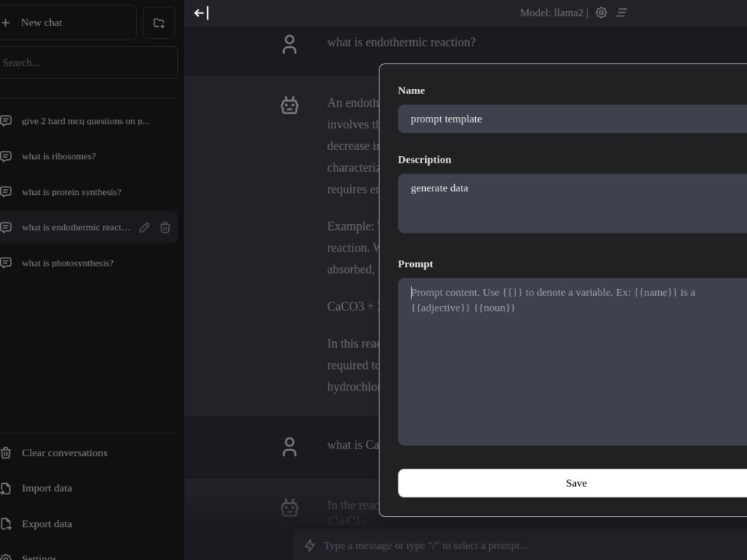This screenshot has width=747, height=560.
Task: Create a new chat folder
Action: (158, 22)
